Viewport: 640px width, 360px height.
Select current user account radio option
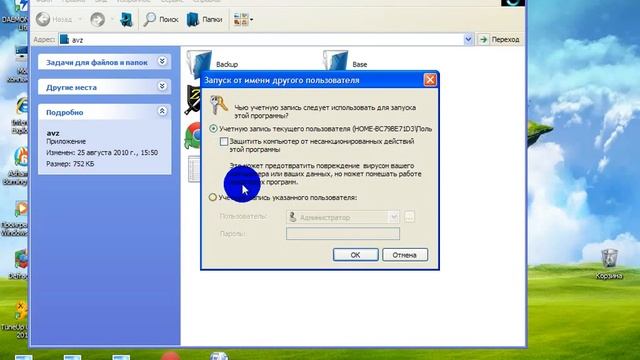tap(213, 129)
